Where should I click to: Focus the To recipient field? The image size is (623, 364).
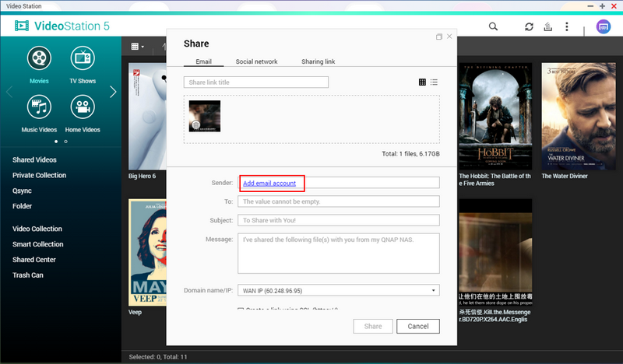339,201
